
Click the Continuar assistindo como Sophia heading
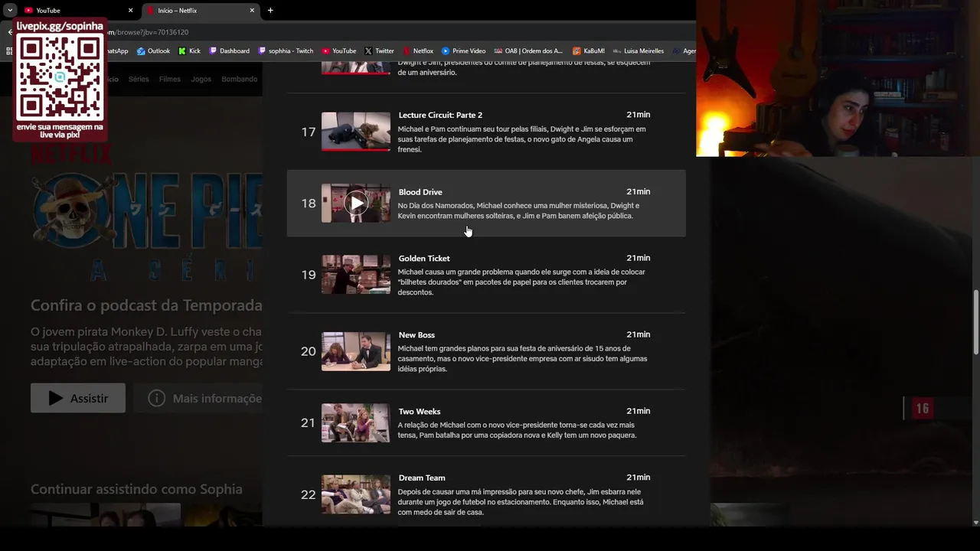tap(136, 489)
